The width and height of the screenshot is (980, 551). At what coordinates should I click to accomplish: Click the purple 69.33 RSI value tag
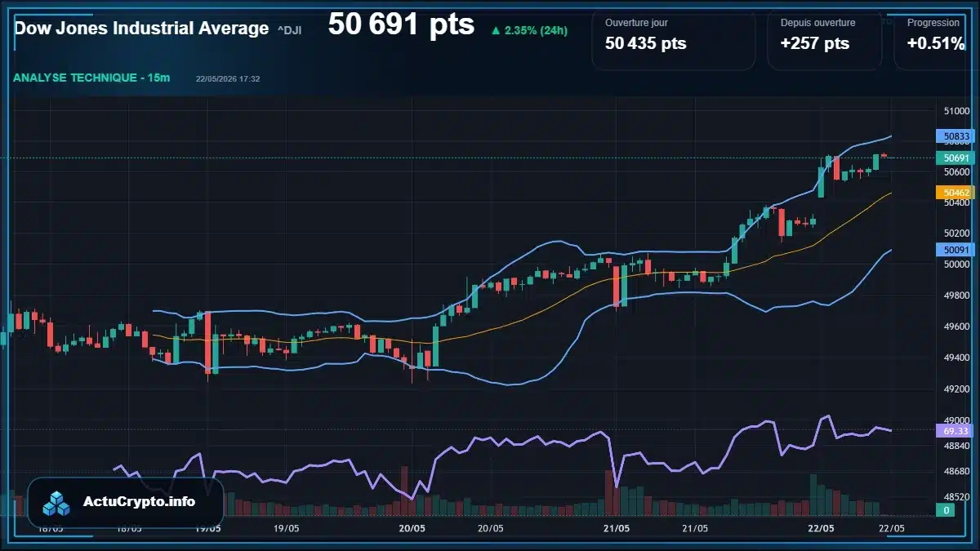click(x=955, y=431)
